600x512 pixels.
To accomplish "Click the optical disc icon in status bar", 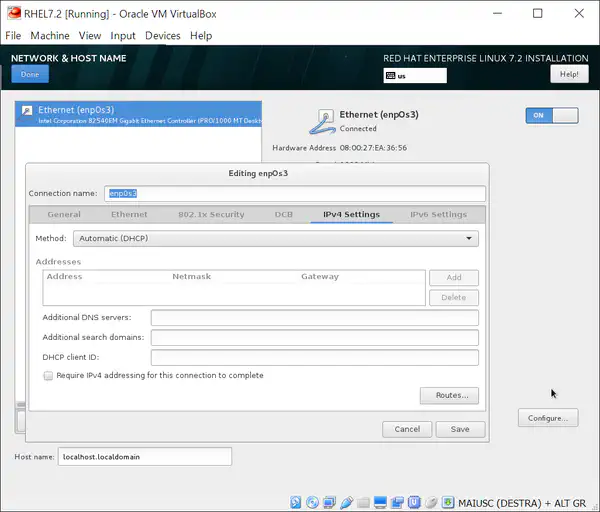I will (x=312, y=501).
